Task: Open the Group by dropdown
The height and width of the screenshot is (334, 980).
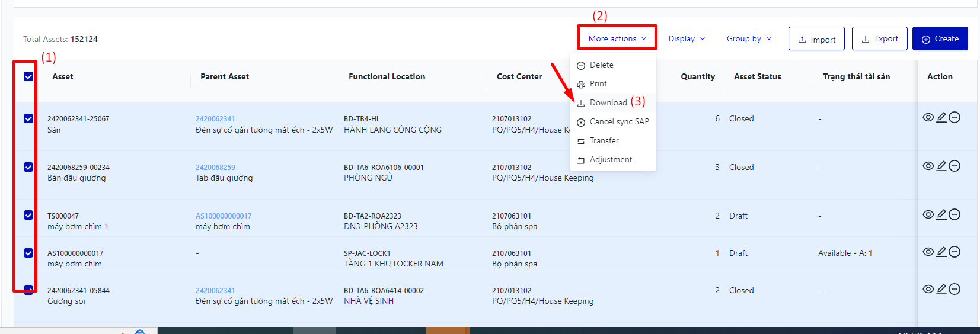Action: coord(749,38)
